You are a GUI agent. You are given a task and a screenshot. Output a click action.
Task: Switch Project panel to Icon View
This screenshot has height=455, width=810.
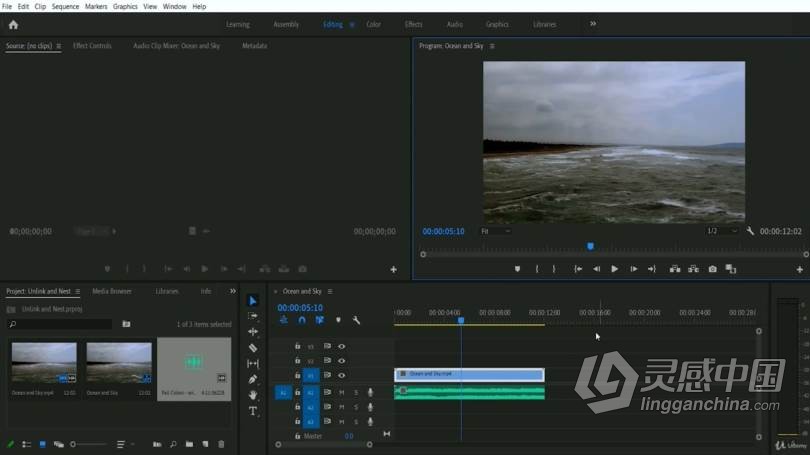pos(42,444)
